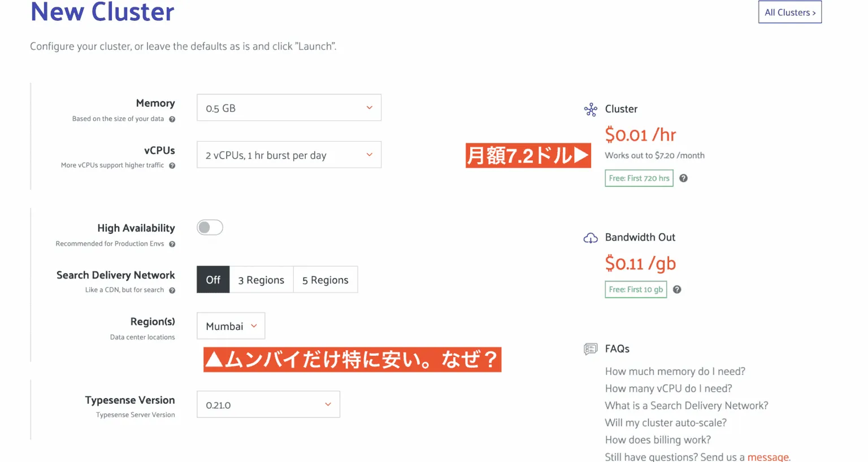Click the All Clusters button
Viewport: 868px width, 462px height.
789,12
